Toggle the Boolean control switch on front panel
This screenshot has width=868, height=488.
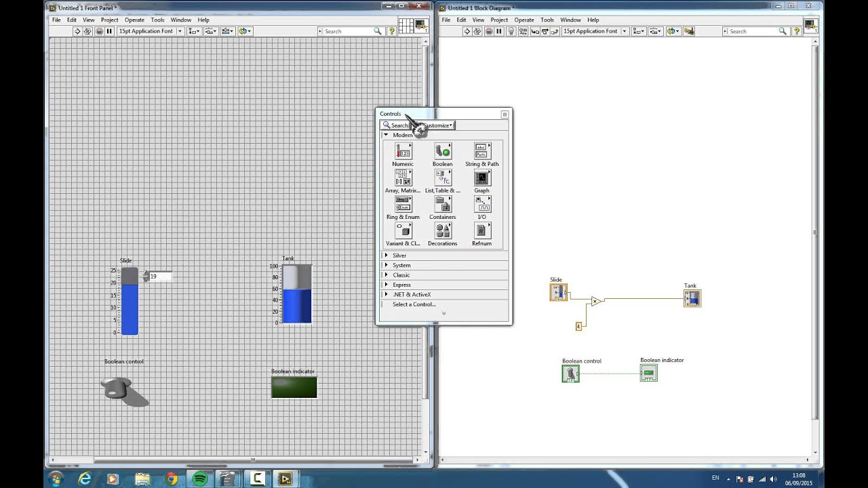click(124, 391)
